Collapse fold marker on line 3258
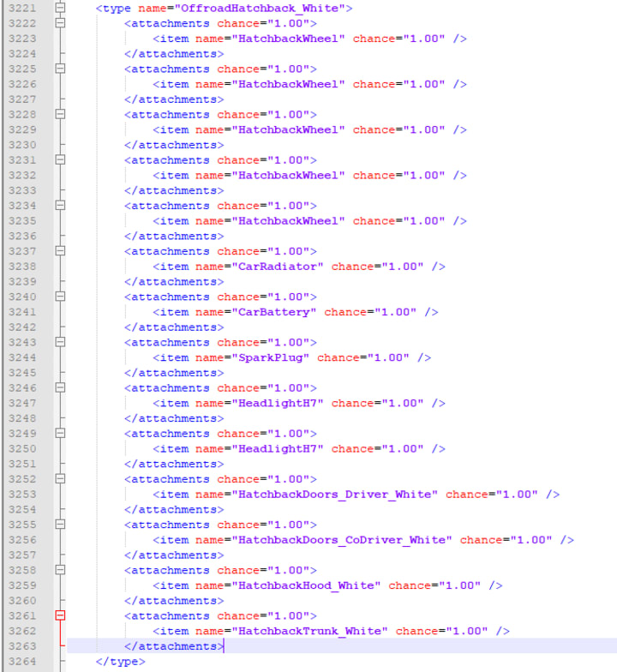 [60, 569]
